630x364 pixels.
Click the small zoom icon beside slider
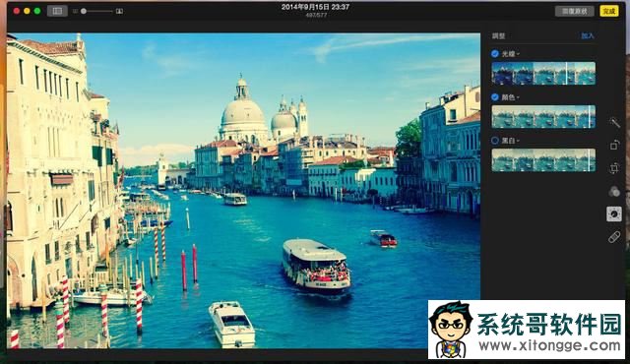pyautogui.click(x=75, y=11)
